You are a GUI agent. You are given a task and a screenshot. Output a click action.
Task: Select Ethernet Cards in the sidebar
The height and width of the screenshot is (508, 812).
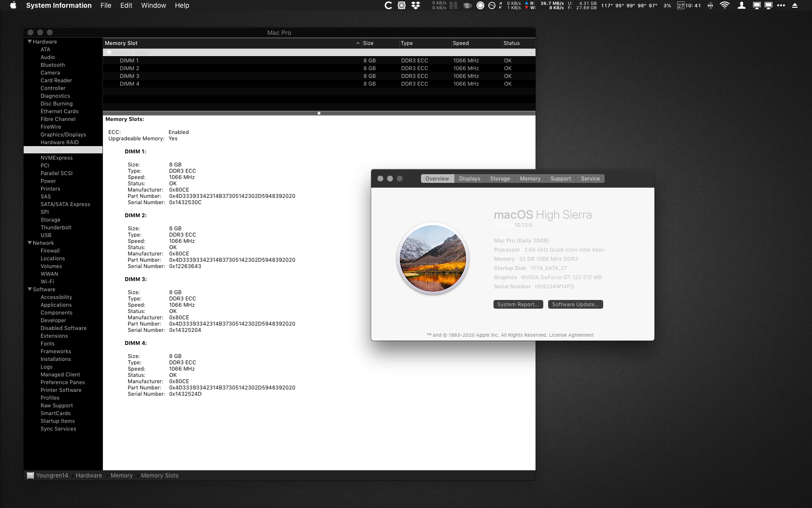pyautogui.click(x=59, y=111)
